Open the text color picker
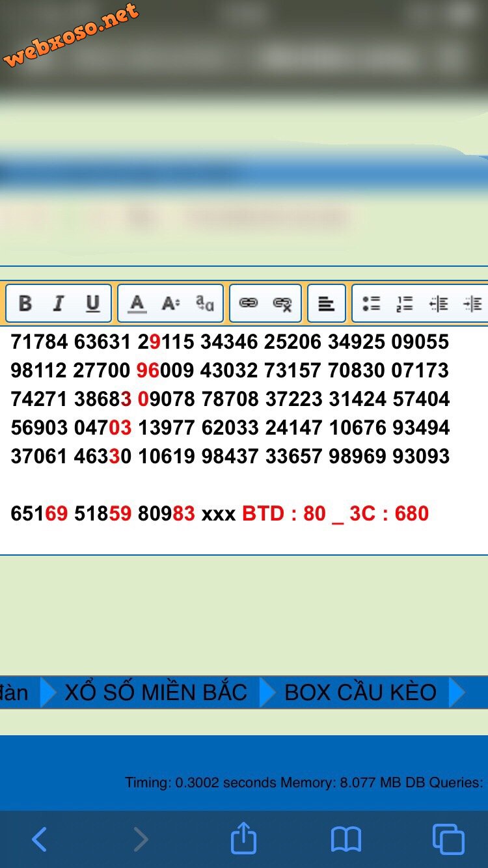Image resolution: width=488 pixels, height=868 pixels. click(137, 303)
